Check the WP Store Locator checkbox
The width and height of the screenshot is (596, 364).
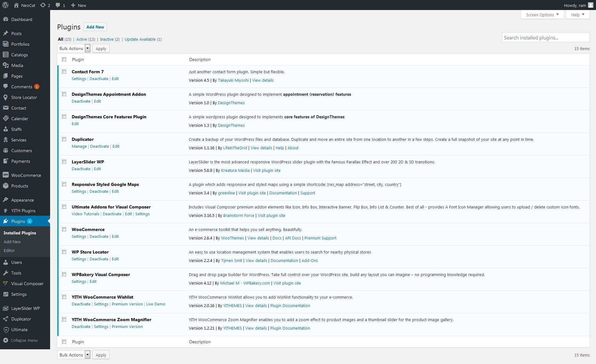click(64, 252)
